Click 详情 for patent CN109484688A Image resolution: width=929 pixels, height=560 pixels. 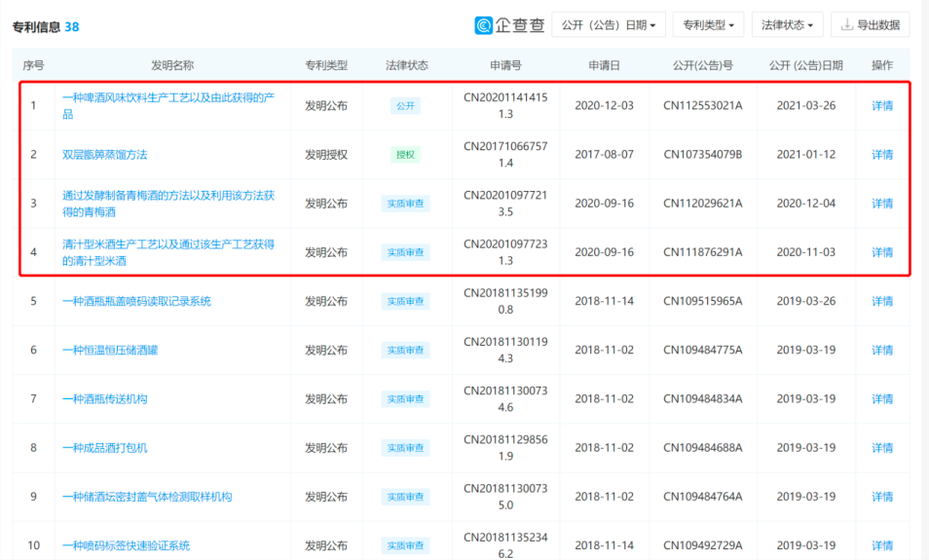(882, 448)
